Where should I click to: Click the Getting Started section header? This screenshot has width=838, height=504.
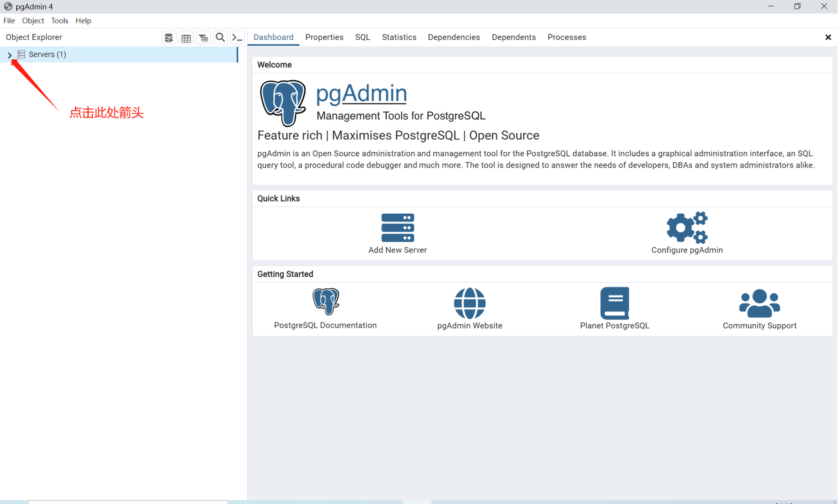click(285, 274)
